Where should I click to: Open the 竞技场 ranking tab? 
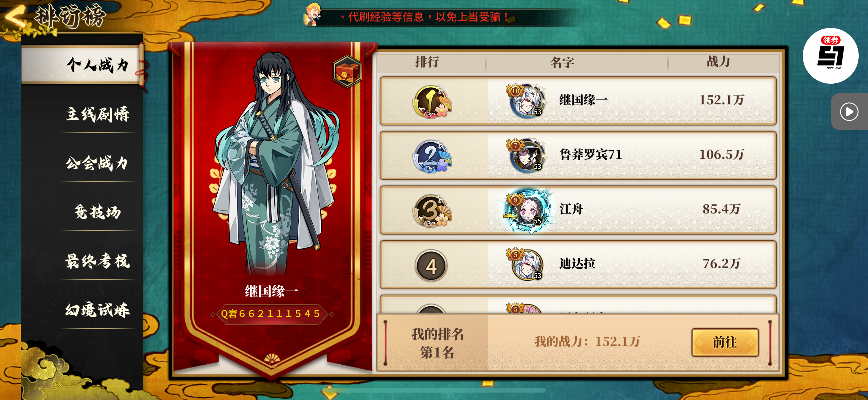[98, 212]
